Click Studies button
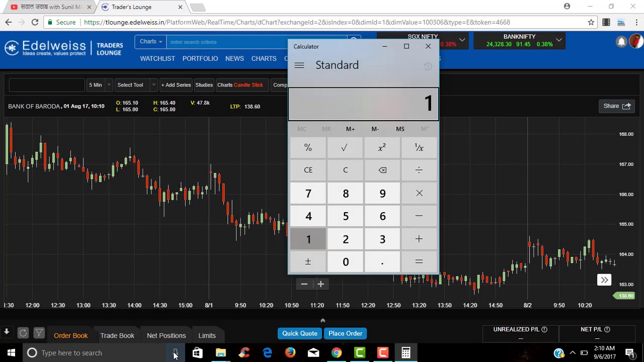The height and width of the screenshot is (362, 644). coord(204,85)
